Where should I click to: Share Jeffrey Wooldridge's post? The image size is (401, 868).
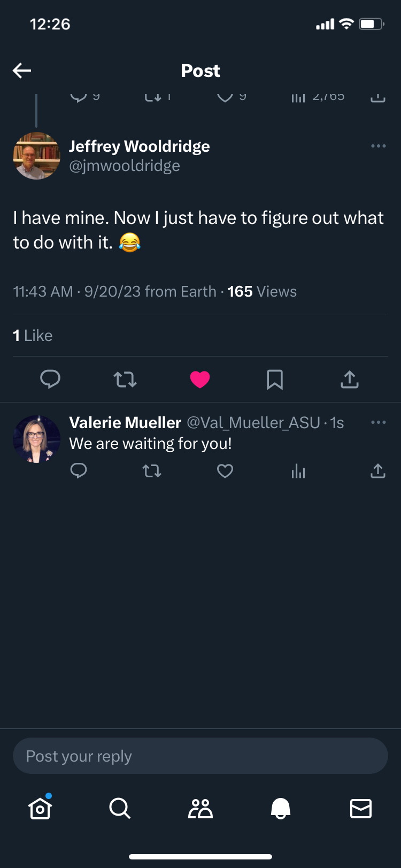(350, 379)
